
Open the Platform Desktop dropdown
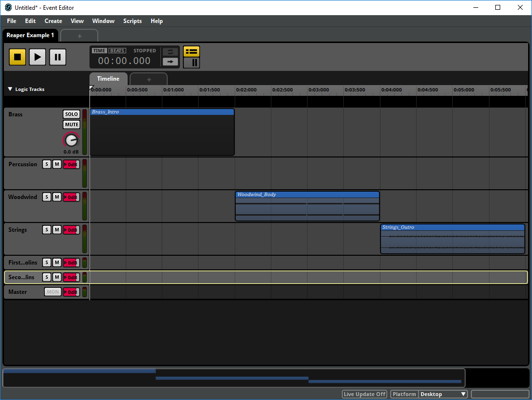coord(443,394)
